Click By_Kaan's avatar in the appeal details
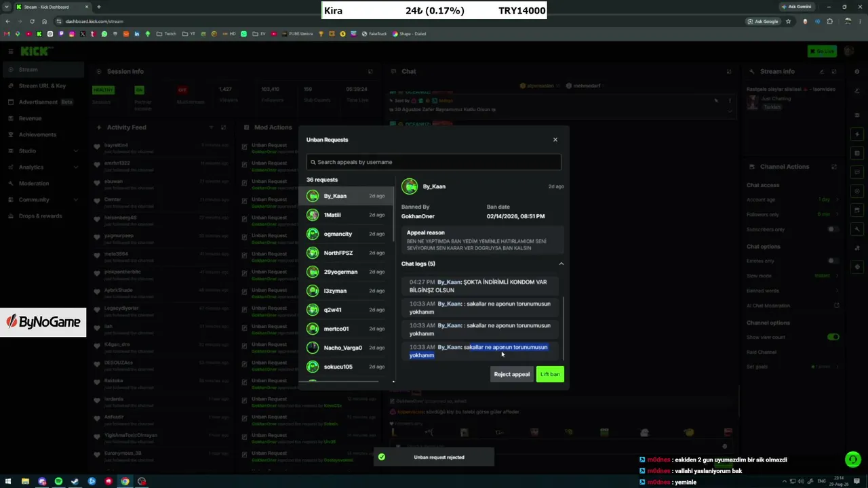 click(x=410, y=186)
